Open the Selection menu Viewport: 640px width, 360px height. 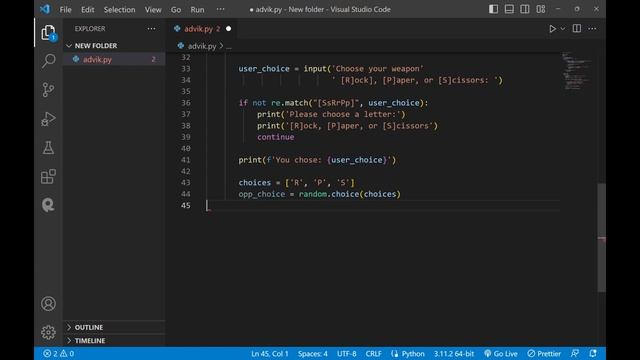119,9
